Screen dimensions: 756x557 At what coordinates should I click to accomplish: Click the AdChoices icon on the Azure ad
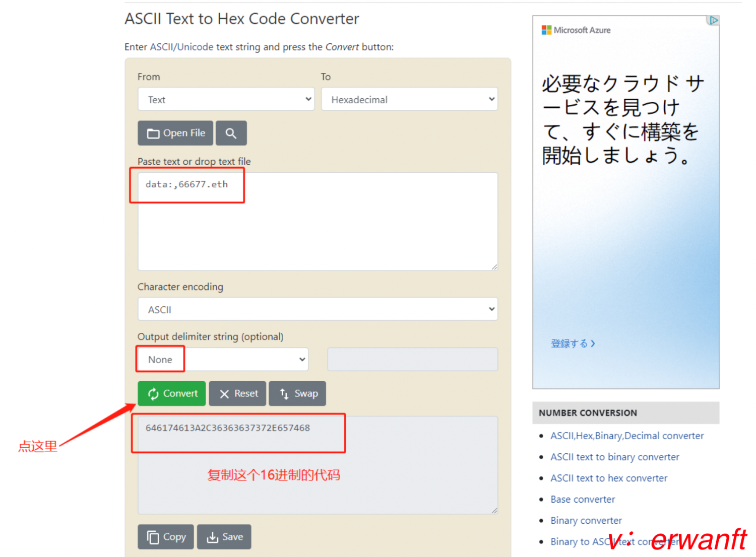[713, 20]
